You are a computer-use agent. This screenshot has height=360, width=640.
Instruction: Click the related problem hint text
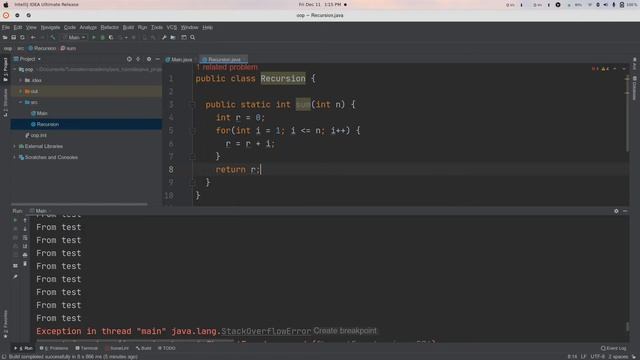coord(227,67)
